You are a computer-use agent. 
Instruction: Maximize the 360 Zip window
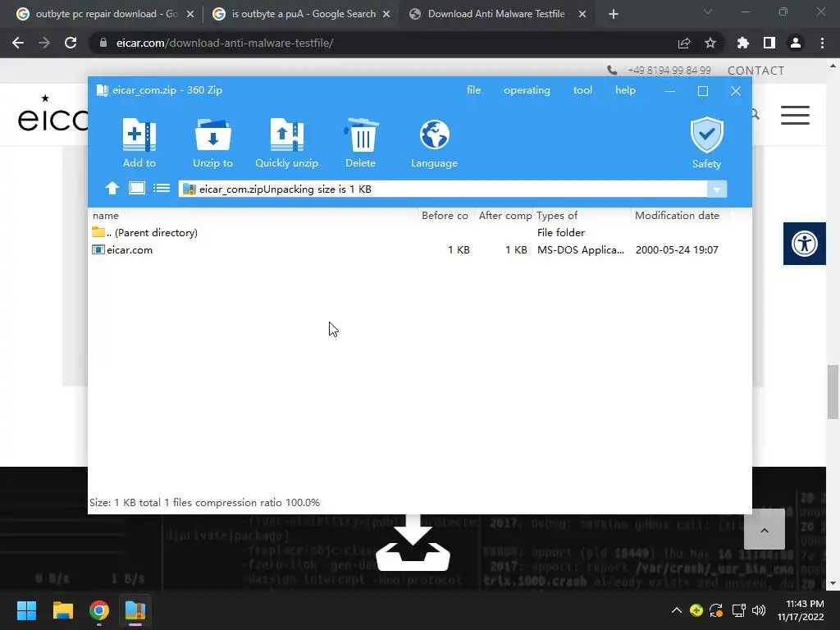(x=703, y=91)
